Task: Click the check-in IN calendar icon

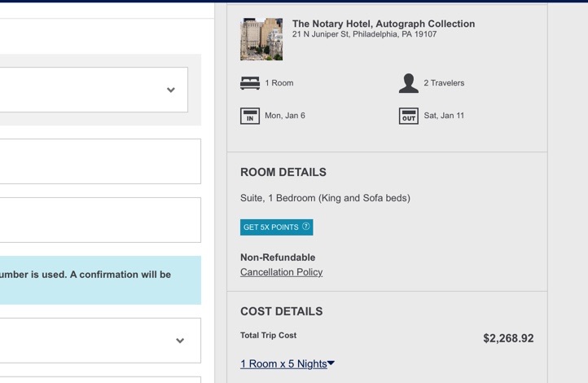Action: coord(250,117)
